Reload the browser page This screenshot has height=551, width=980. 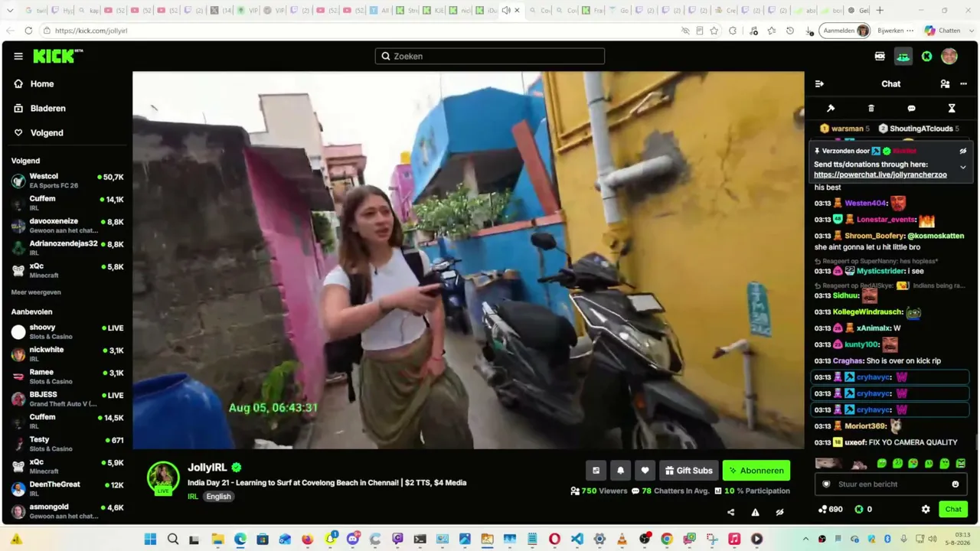pos(28,31)
